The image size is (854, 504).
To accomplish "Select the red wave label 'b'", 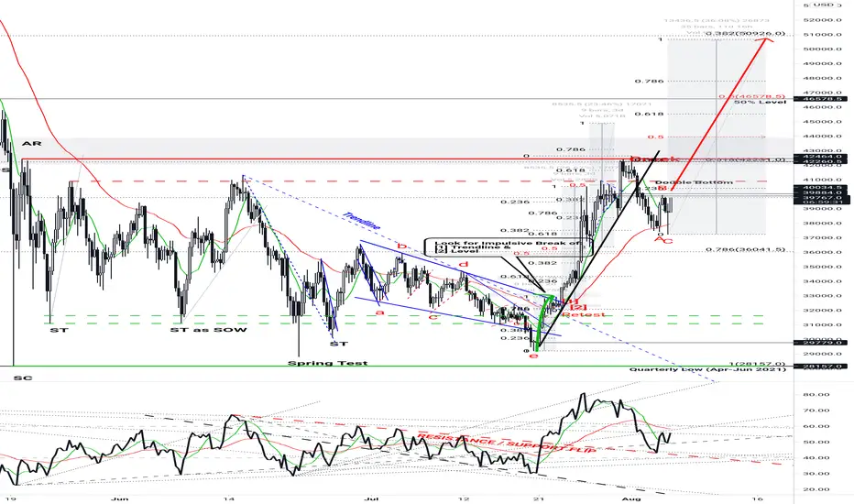I will pyautogui.click(x=402, y=246).
